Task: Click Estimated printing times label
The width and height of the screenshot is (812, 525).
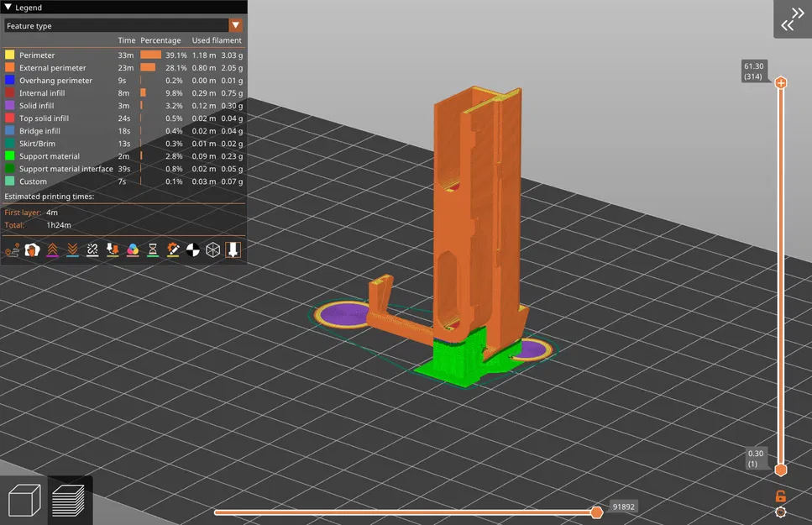Action: (x=50, y=197)
